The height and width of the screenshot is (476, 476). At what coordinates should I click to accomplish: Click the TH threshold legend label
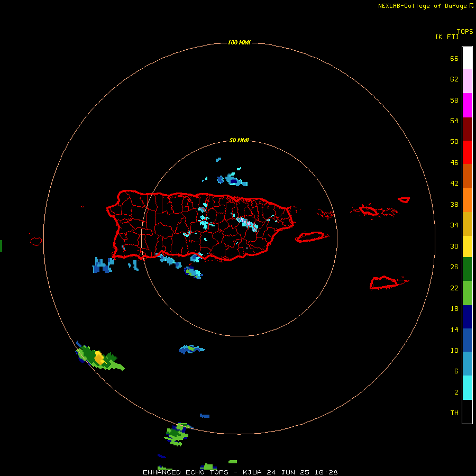454,413
